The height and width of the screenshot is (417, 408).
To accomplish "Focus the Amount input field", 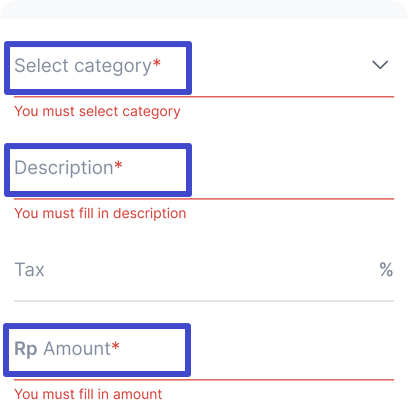I will 204,349.
